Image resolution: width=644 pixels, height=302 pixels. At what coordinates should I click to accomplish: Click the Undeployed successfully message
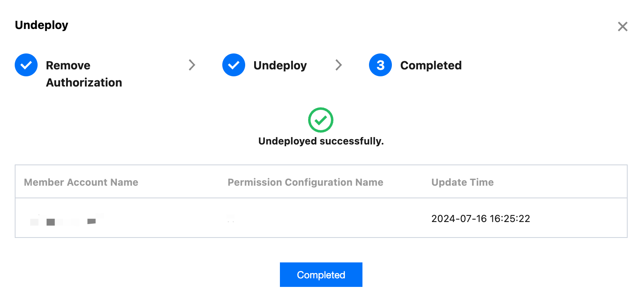[321, 141]
